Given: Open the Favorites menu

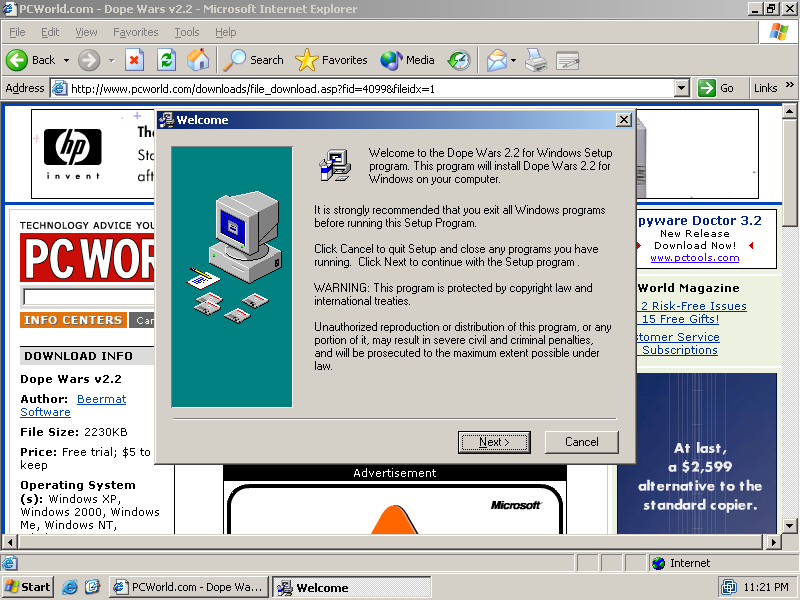Looking at the screenshot, I should 136,32.
